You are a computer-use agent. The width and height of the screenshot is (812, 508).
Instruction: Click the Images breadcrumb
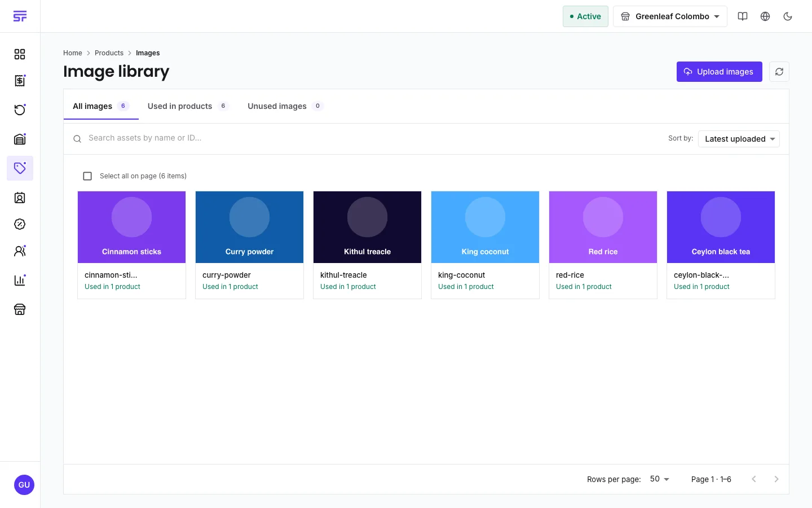(148, 53)
